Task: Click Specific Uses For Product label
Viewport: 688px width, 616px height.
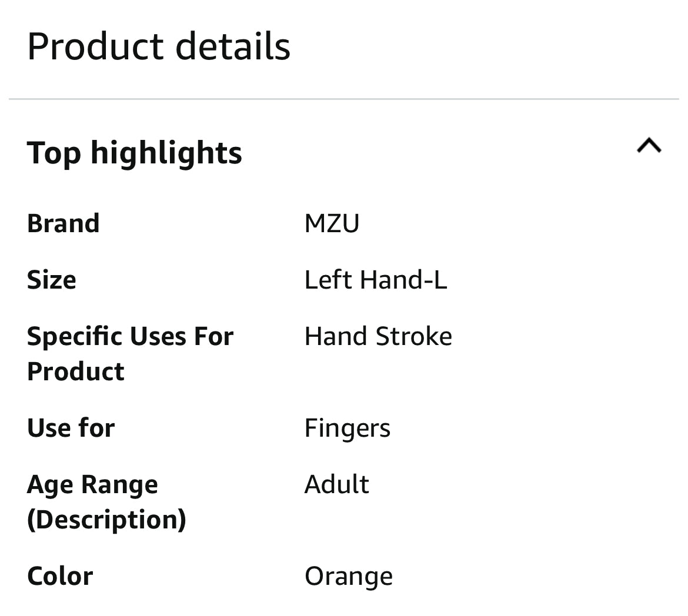Action: pyautogui.click(x=130, y=354)
